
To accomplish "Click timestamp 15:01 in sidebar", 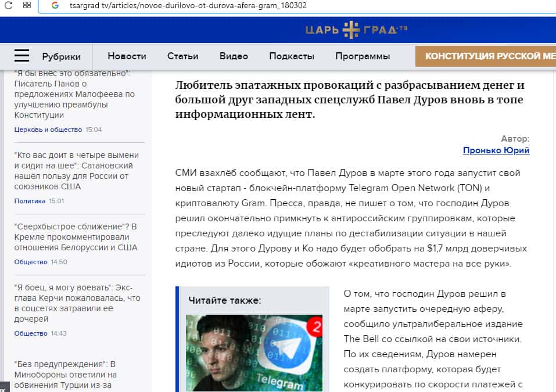I will click(57, 201).
